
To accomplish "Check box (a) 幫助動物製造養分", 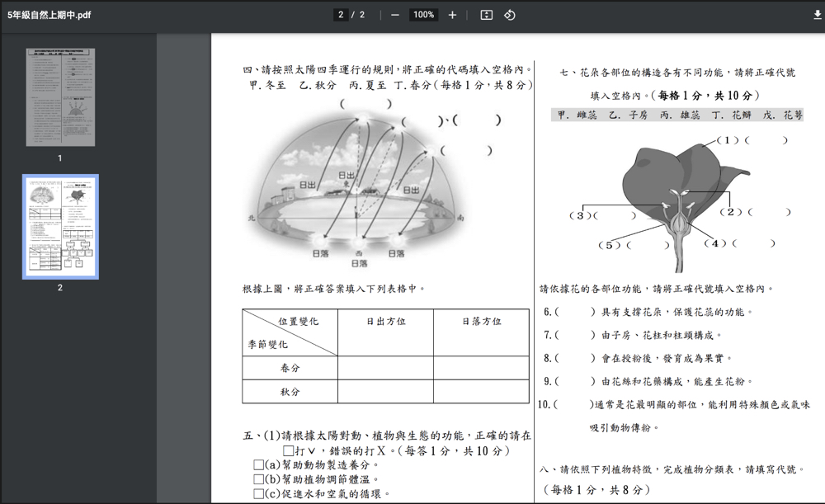I will 259,465.
